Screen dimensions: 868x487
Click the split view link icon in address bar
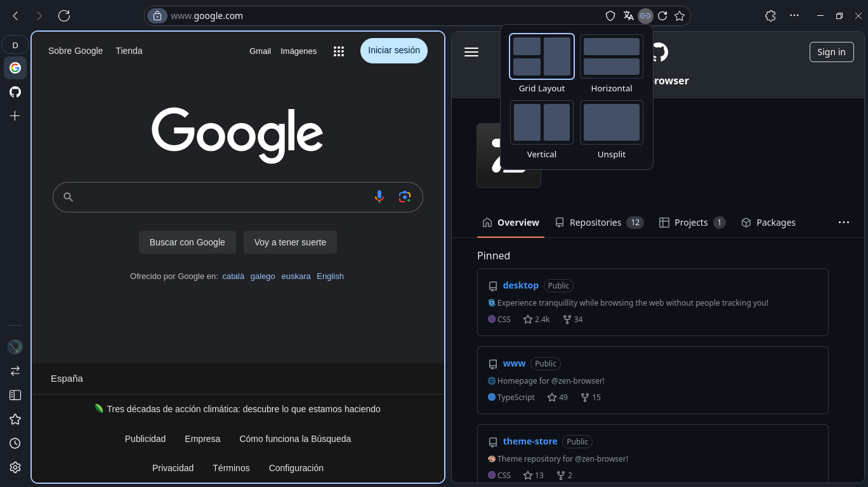coord(645,16)
